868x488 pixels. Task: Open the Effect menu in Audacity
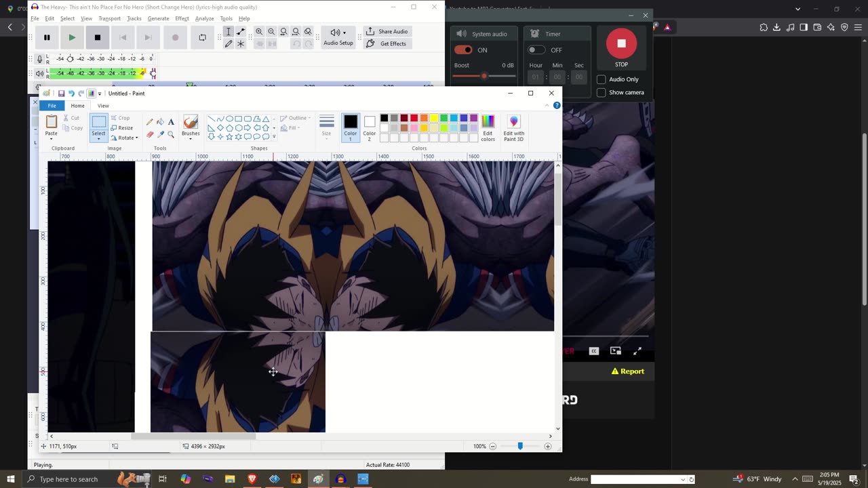[x=182, y=18]
